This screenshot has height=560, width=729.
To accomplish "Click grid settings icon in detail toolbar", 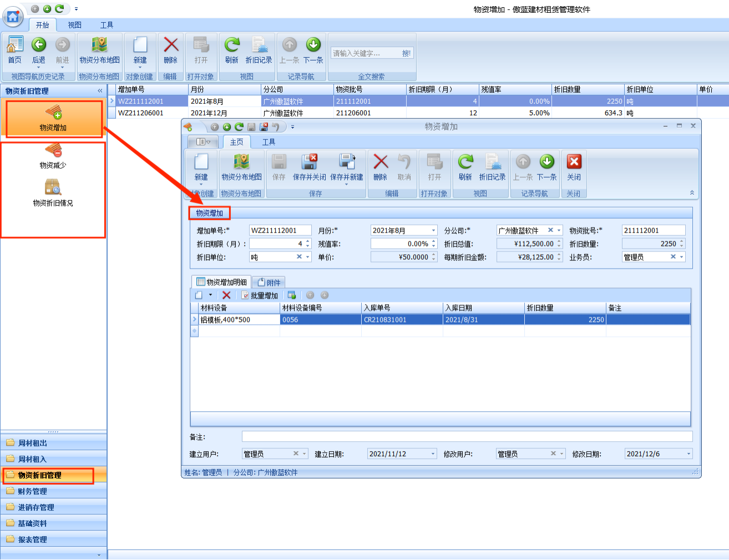I will tap(292, 295).
